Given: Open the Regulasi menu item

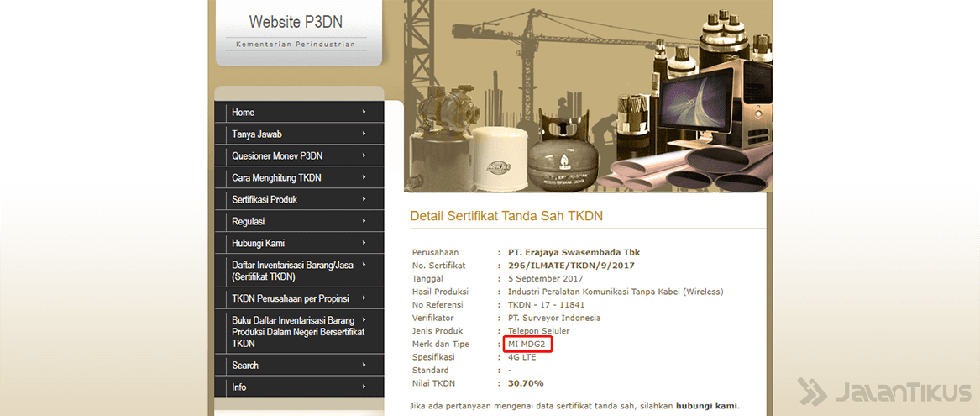Looking at the screenshot, I should pos(299,222).
